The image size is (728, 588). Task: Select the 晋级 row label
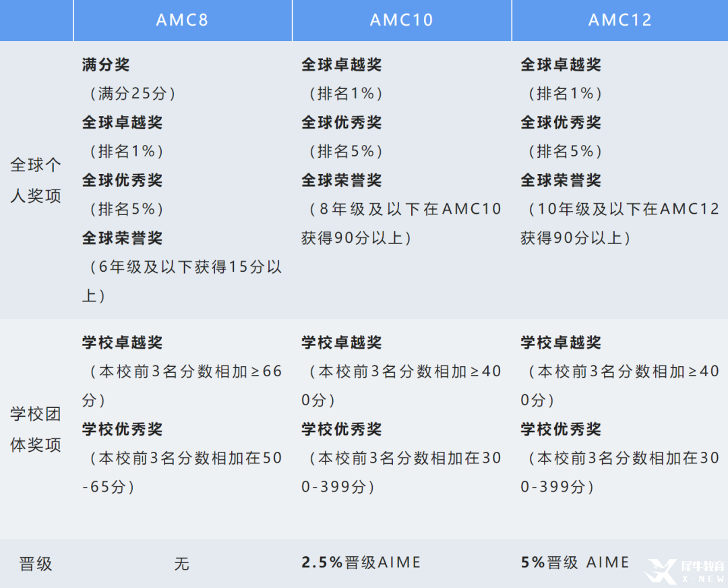(x=36, y=564)
